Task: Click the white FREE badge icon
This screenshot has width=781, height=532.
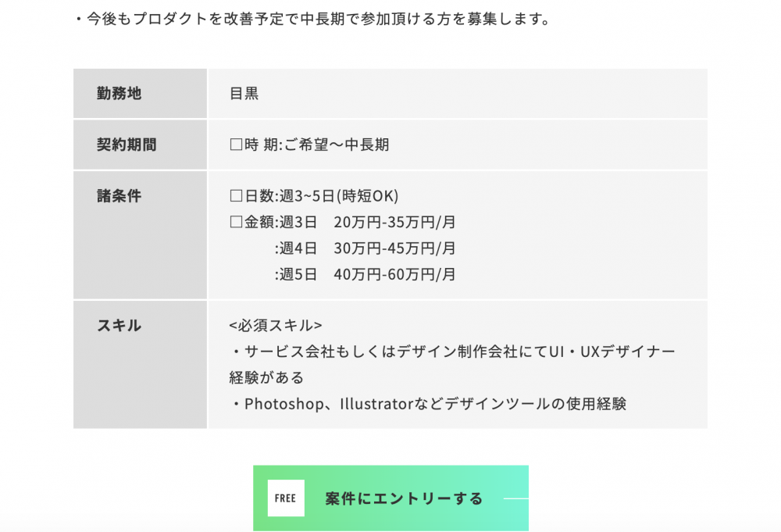Action: [286, 498]
